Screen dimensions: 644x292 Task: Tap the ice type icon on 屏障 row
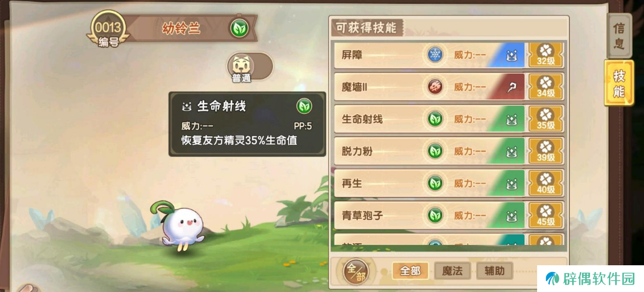[x=436, y=55]
